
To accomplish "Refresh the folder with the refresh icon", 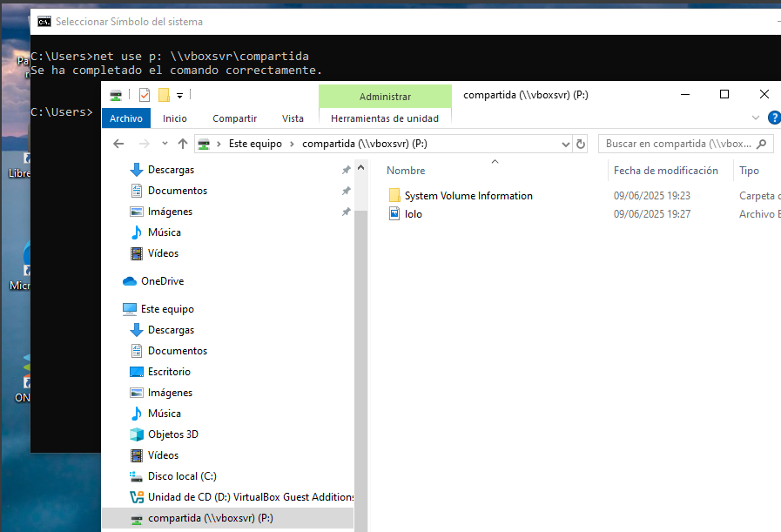I will coord(580,145).
